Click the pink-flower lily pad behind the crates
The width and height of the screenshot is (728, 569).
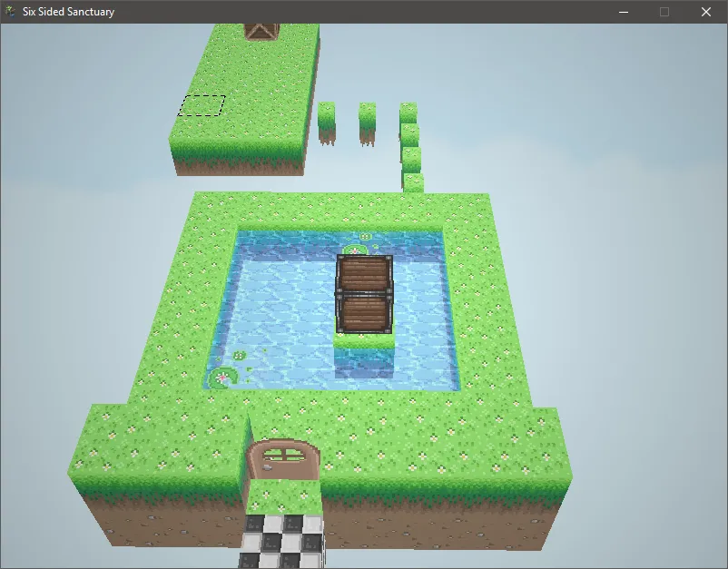(x=354, y=250)
